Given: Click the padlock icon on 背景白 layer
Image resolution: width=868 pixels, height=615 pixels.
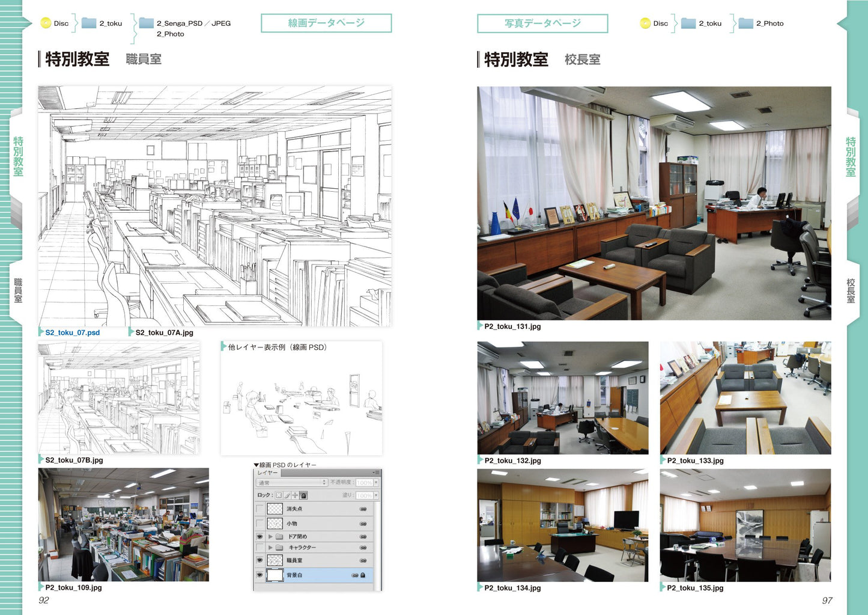Looking at the screenshot, I should point(363,575).
